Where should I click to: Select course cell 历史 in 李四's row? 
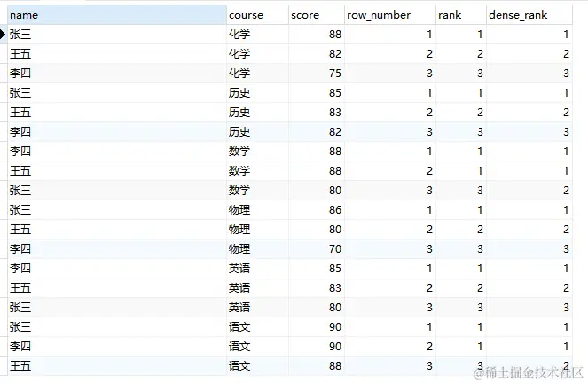(257, 132)
